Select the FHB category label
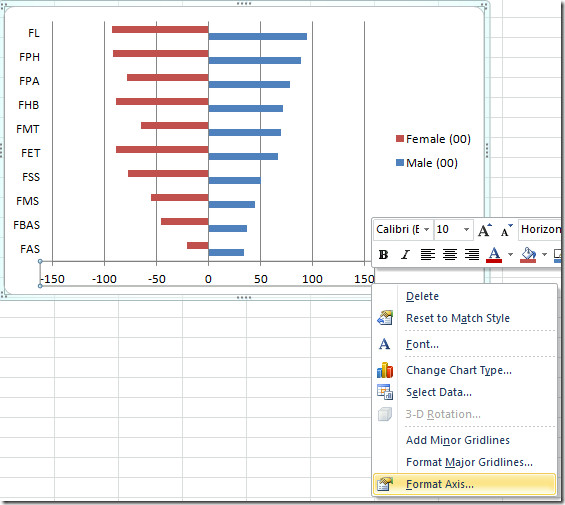This screenshot has height=505, width=565. pyautogui.click(x=28, y=105)
